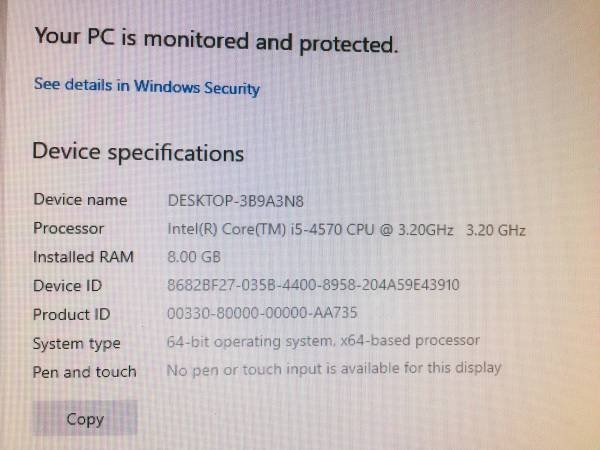Click the Device specifications heading
Image resolution: width=600 pixels, height=450 pixels.
138,152
